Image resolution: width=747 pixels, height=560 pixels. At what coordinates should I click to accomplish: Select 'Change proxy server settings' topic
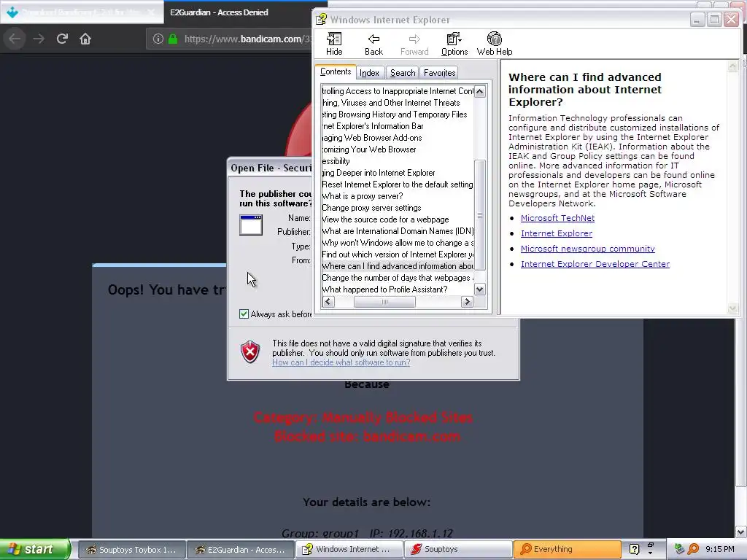point(371,208)
